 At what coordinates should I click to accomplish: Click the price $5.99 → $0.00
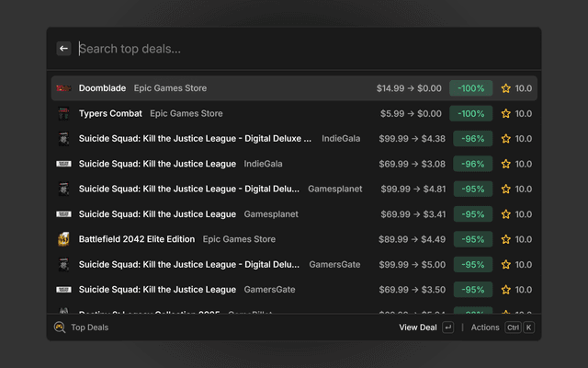click(x=411, y=113)
